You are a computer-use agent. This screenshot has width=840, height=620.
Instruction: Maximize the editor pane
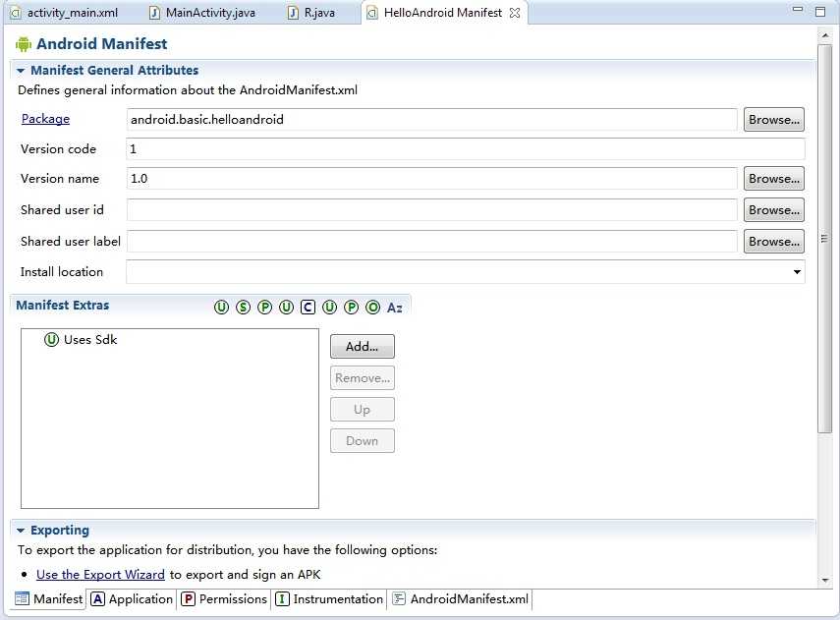pos(820,11)
